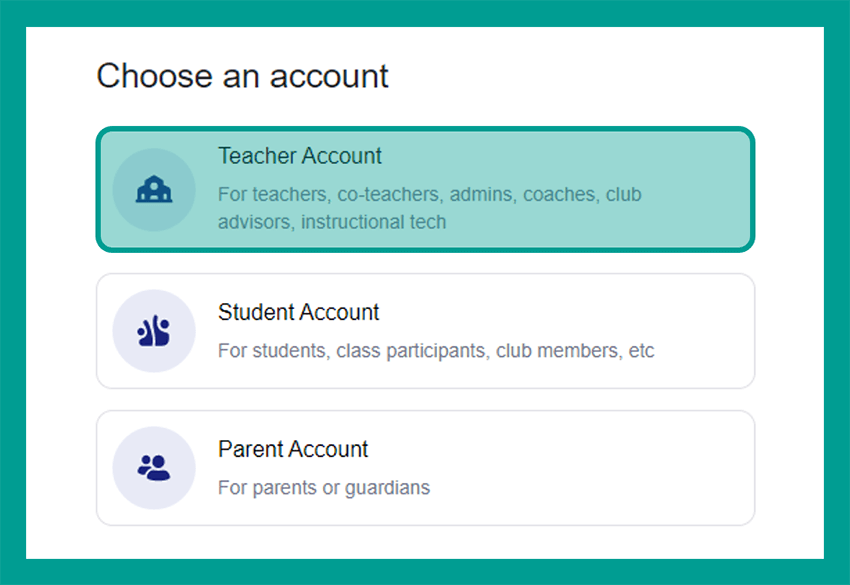Click the 'Choose an account' heading
Image resolution: width=850 pixels, height=585 pixels.
(242, 75)
